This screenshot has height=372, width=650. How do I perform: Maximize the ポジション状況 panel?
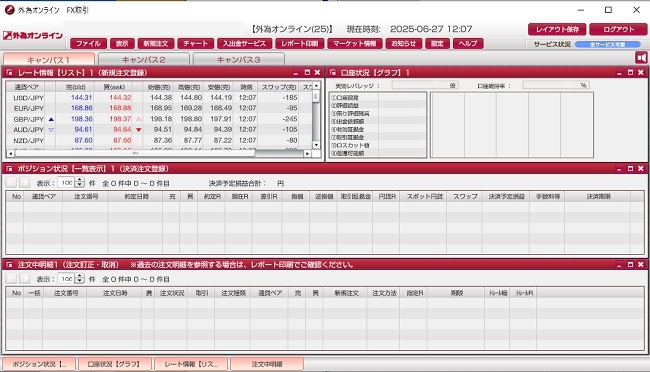tap(630, 169)
